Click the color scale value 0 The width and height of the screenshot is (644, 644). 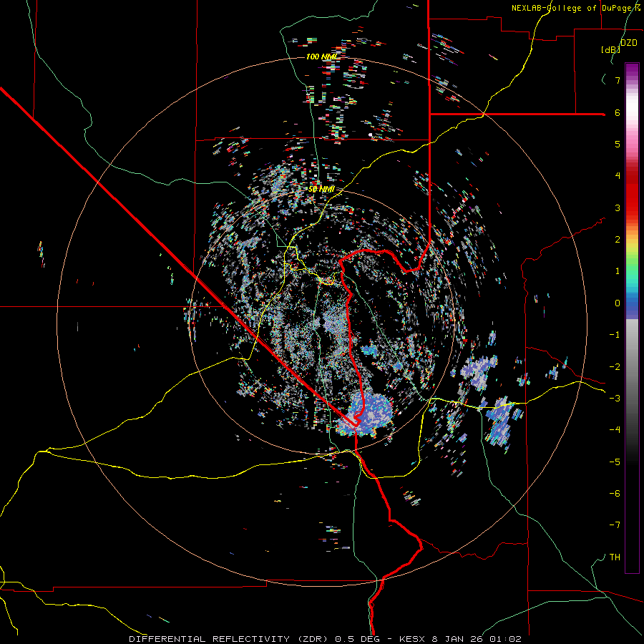pos(618,303)
